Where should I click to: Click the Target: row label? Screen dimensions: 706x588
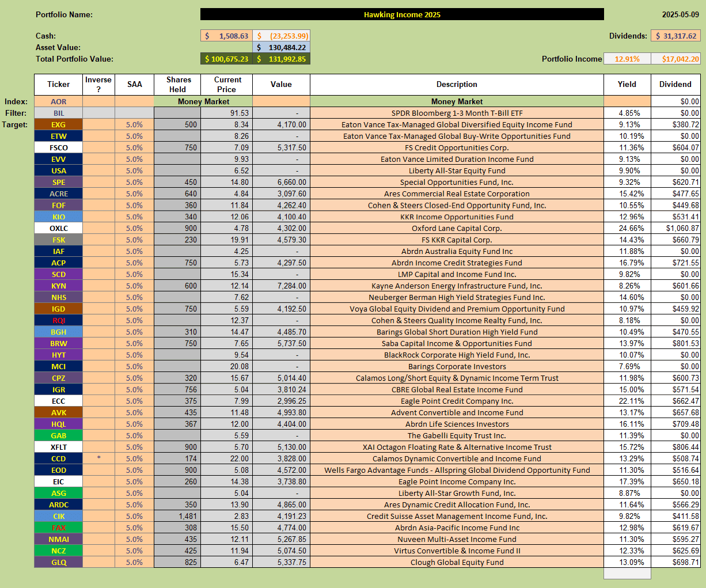(x=15, y=124)
